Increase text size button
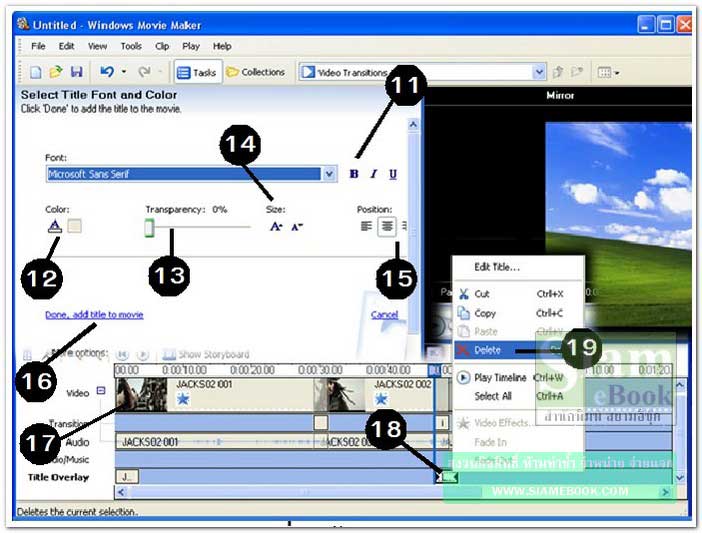The width and height of the screenshot is (702, 533). pyautogui.click(x=276, y=227)
